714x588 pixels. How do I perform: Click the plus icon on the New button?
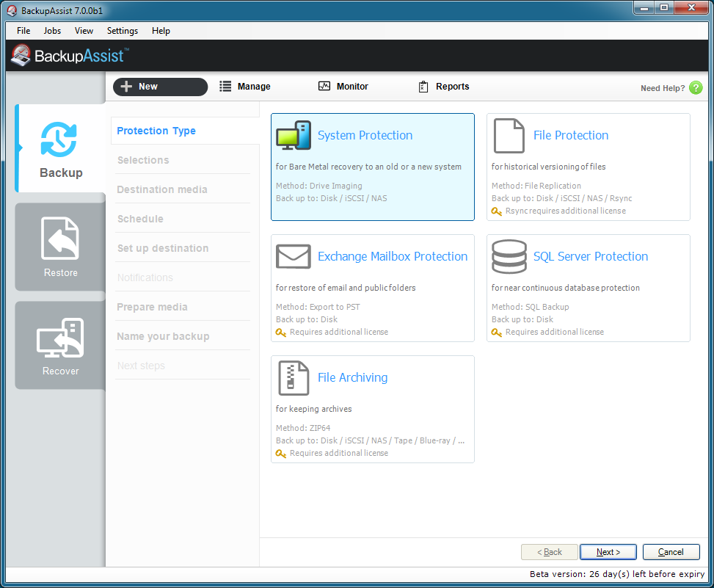(x=126, y=86)
